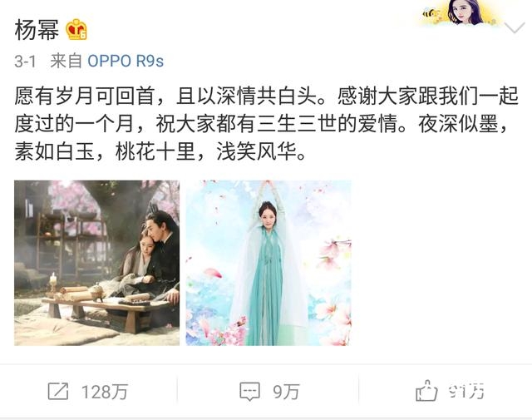Click the like count number
This screenshot has width=532, height=420.
coord(466,392)
